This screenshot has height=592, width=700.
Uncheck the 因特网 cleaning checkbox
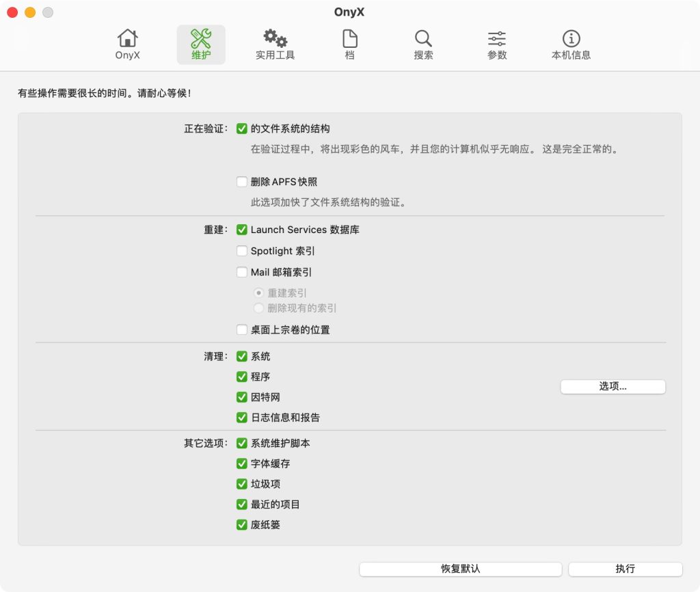tap(241, 397)
